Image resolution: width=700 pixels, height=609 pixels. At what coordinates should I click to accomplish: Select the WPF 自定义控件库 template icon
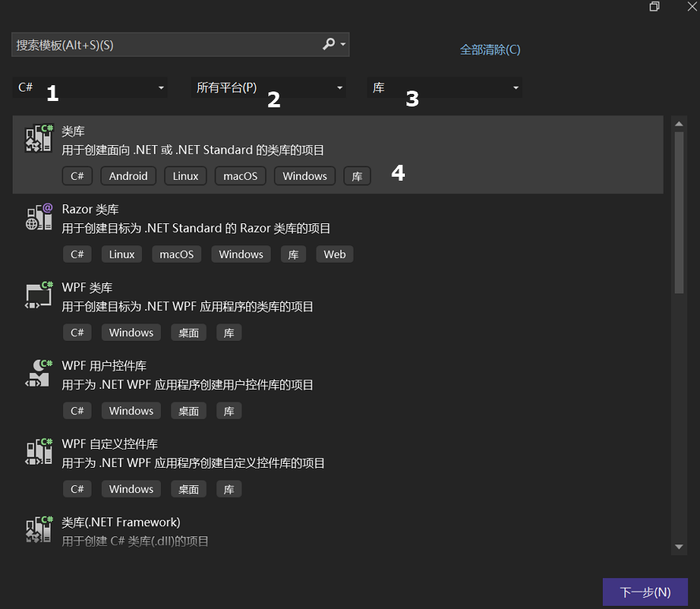[x=39, y=451]
